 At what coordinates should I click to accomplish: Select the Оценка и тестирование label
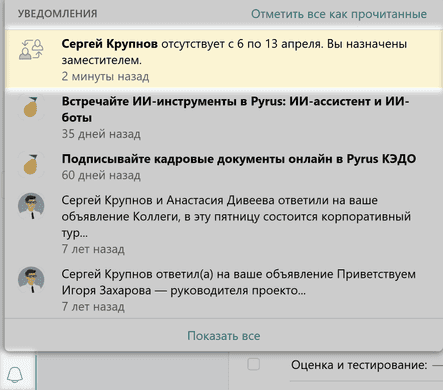click(359, 365)
